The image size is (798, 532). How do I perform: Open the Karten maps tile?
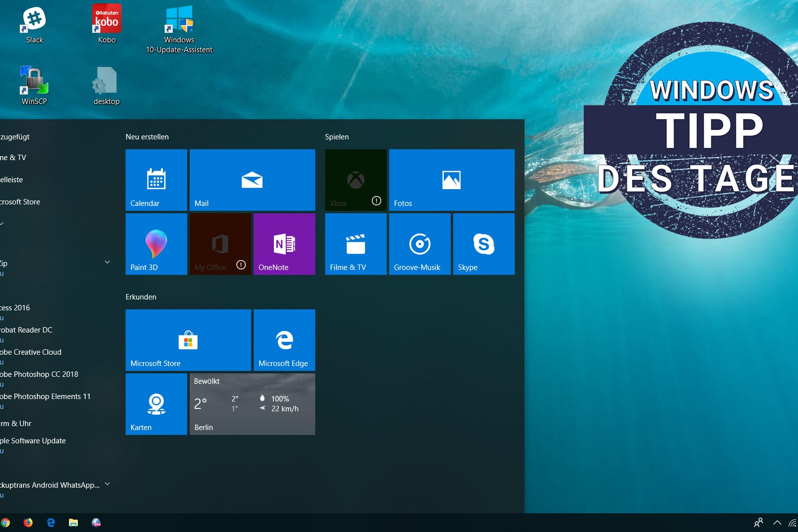[x=156, y=404]
